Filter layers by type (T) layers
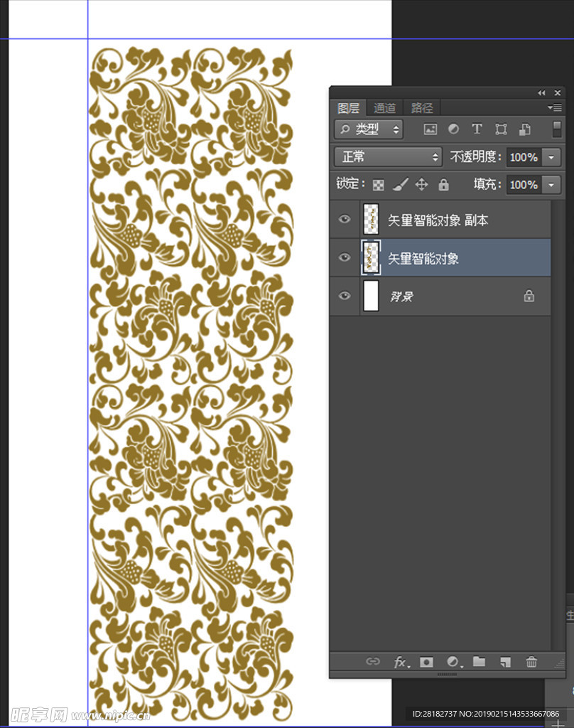Viewport: 574px width, 728px height. 477,129
